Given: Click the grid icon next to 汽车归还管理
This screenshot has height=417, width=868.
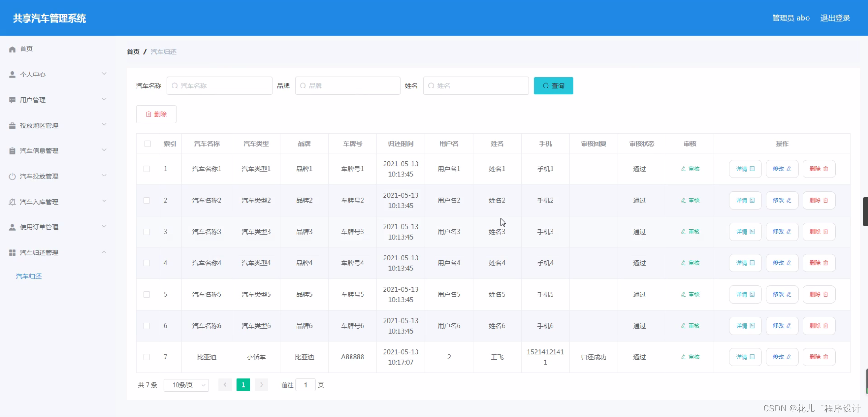Looking at the screenshot, I should click(x=12, y=253).
